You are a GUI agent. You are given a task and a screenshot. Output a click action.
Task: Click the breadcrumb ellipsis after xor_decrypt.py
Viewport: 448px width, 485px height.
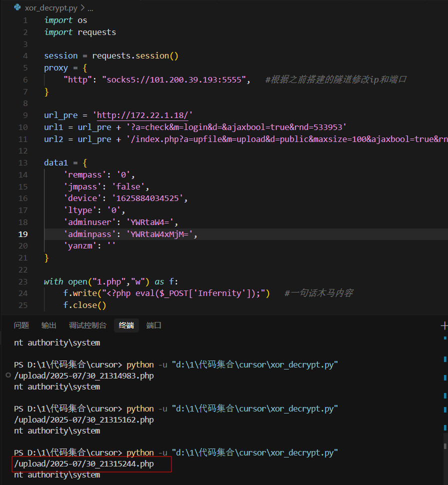(90, 8)
